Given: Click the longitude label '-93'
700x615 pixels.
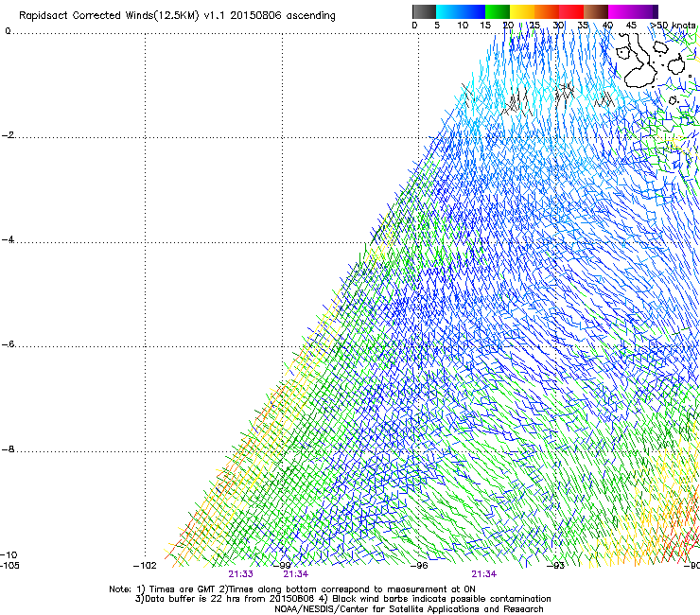Looking at the screenshot, I should coord(556,566).
